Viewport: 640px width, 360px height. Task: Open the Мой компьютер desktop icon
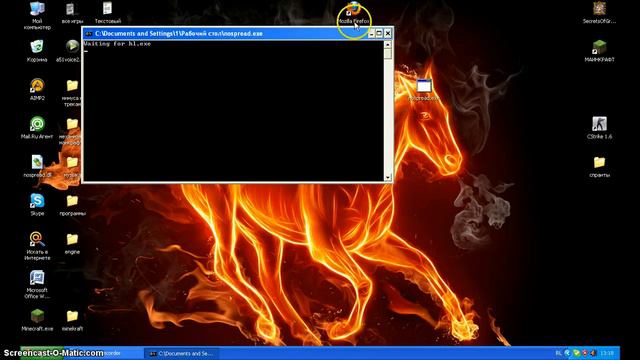37,9
